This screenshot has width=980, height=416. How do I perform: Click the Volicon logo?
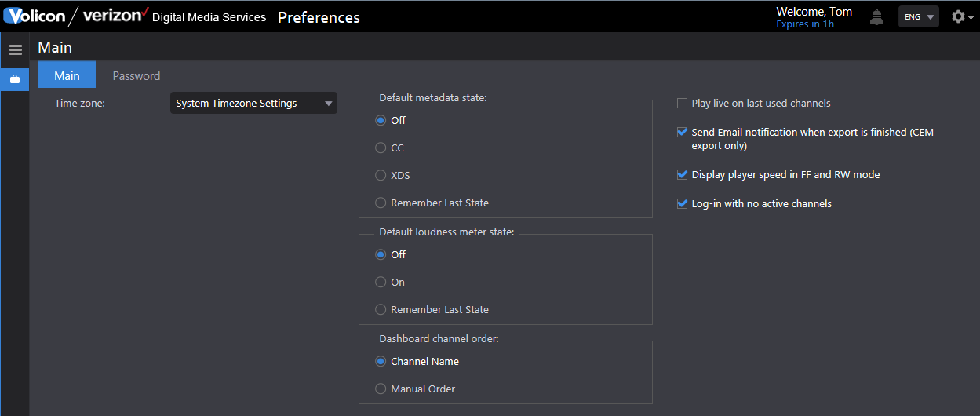coord(35,16)
